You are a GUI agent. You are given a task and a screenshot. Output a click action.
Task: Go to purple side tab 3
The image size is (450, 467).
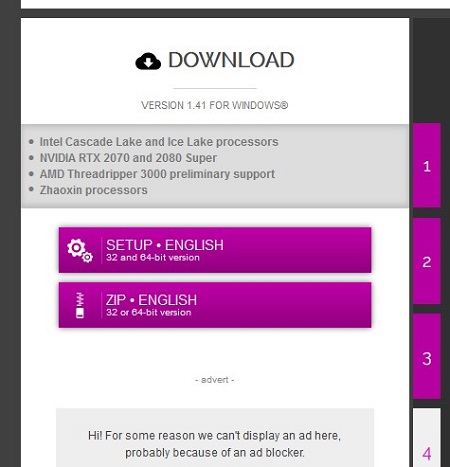427,356
